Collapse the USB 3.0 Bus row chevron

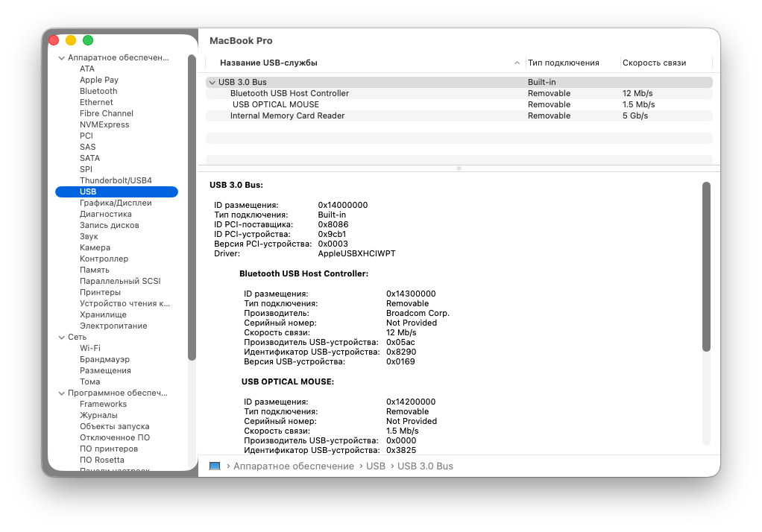tap(212, 83)
